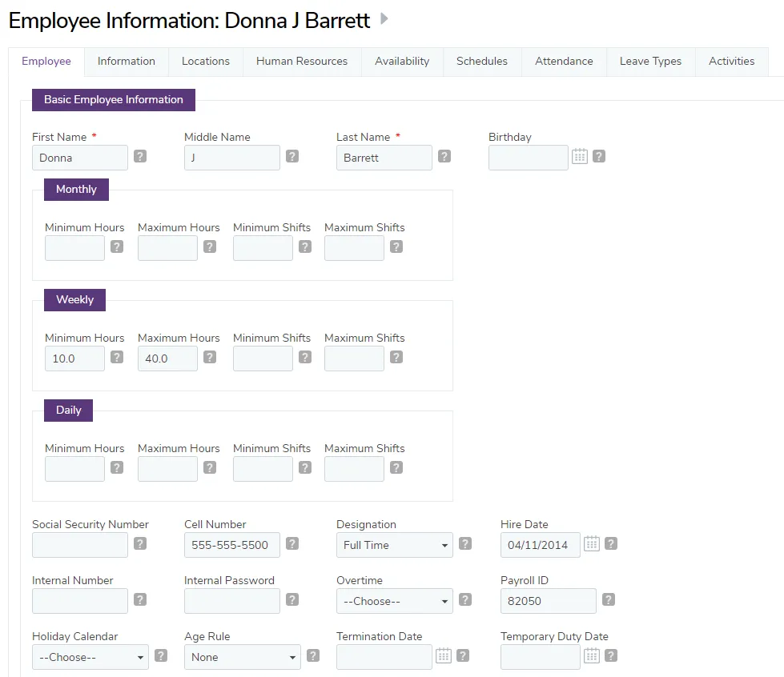Open help icon next to Middle Name
Viewport: 784px width, 677px height.
point(292,156)
